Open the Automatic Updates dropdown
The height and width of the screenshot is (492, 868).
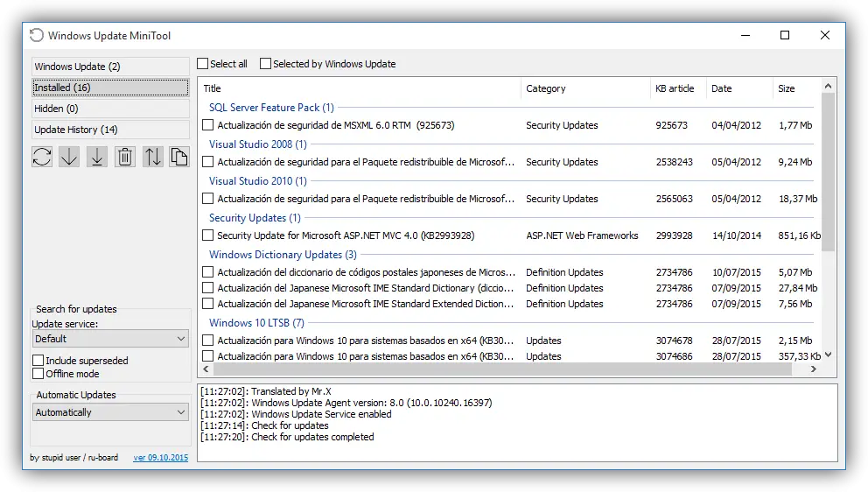(110, 412)
